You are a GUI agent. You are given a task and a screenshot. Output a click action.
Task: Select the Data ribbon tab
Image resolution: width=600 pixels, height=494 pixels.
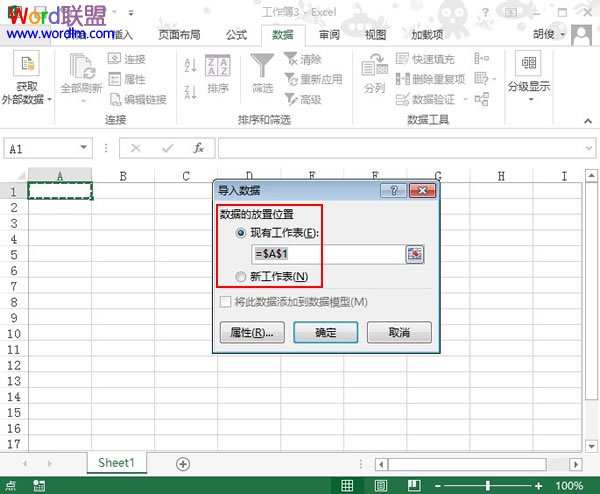click(283, 35)
